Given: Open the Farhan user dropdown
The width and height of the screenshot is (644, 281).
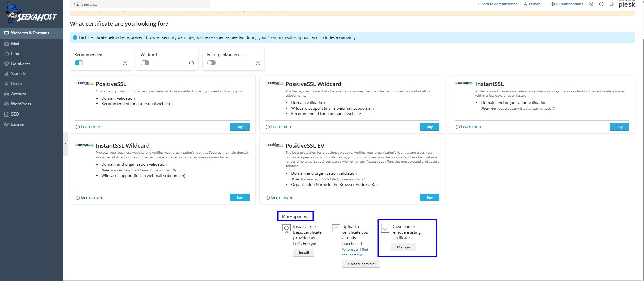Looking at the screenshot, I should point(534,4).
